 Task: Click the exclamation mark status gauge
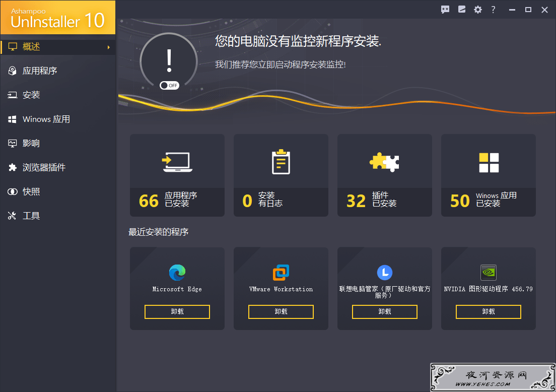click(x=169, y=61)
